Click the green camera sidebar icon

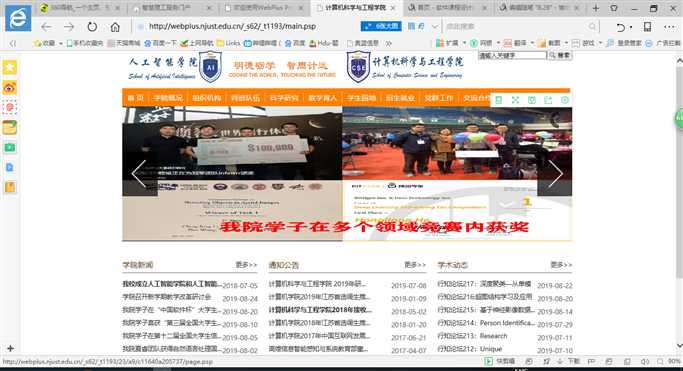coord(10,148)
